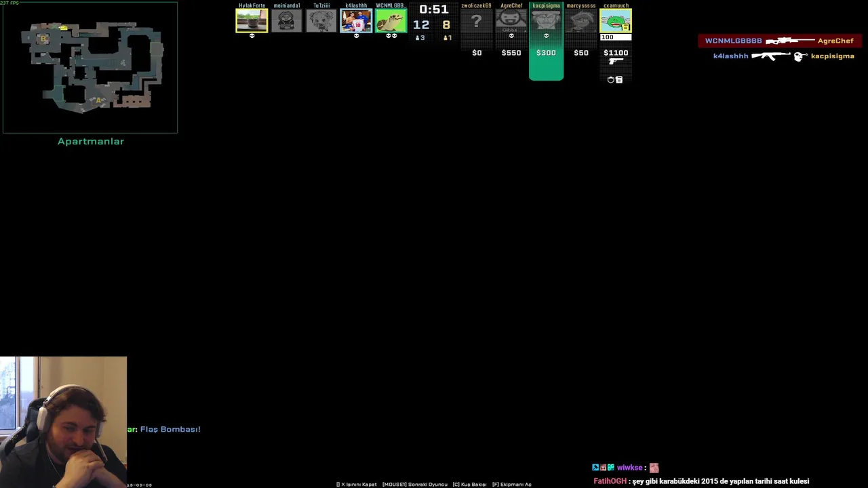The image size is (868, 488).
Task: Select zwoliczek69's question mark avatar
Action: click(477, 20)
